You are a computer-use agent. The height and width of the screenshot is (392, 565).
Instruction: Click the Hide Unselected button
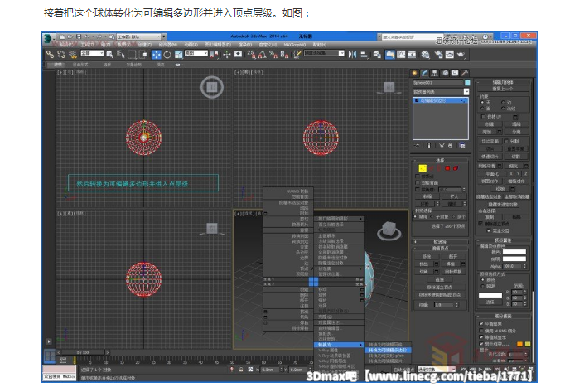click(x=503, y=204)
